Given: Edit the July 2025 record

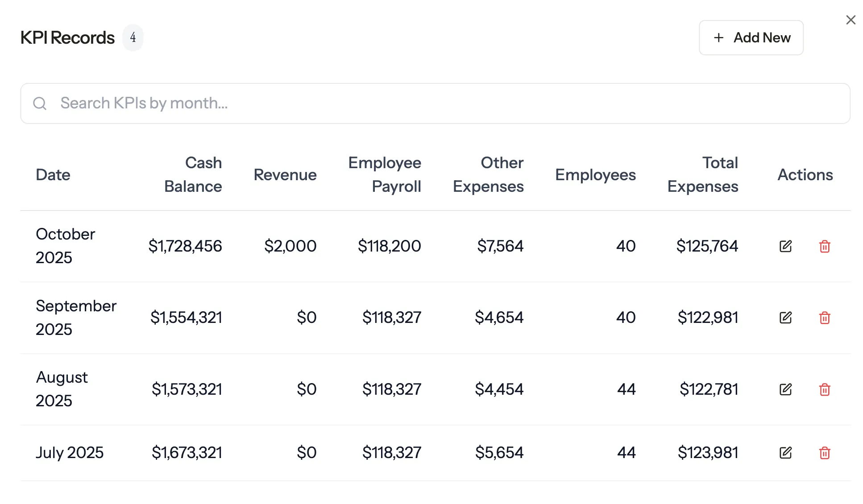Looking at the screenshot, I should point(785,453).
